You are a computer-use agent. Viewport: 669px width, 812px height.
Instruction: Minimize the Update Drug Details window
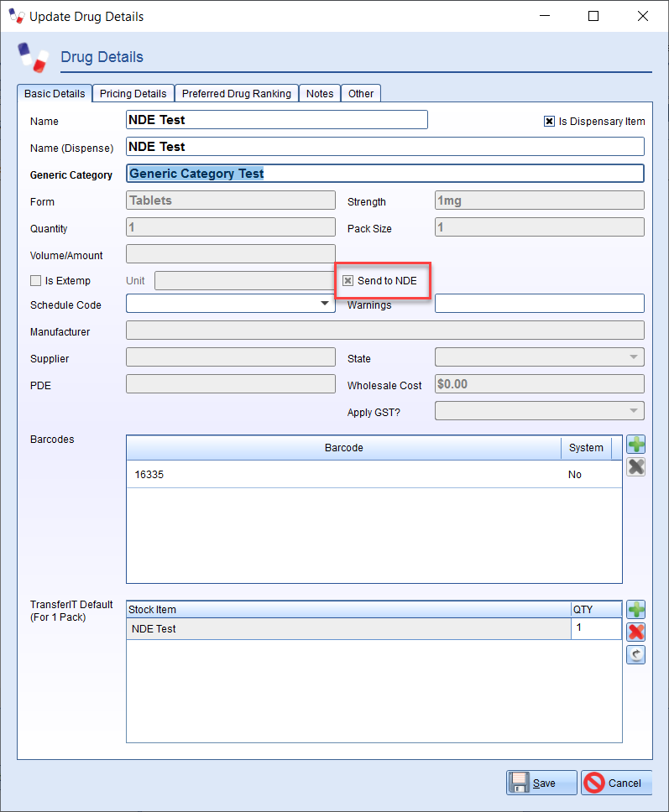[x=545, y=16]
